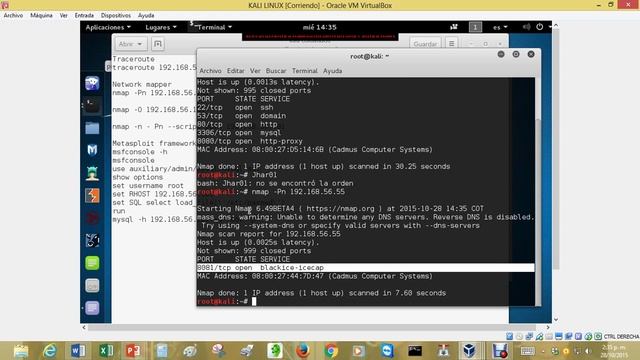640x360 pixels.
Task: Select workspace 1 indicator in top bar
Action: coord(475,27)
